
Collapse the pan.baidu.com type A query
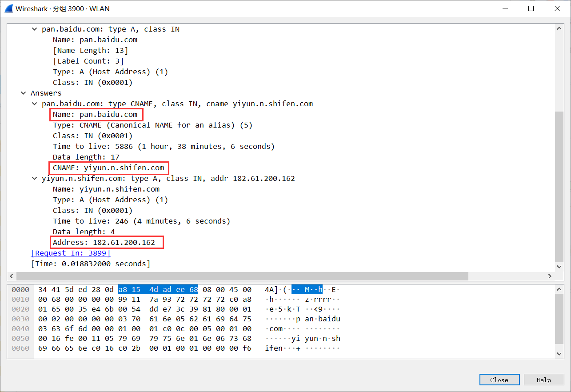pos(34,29)
